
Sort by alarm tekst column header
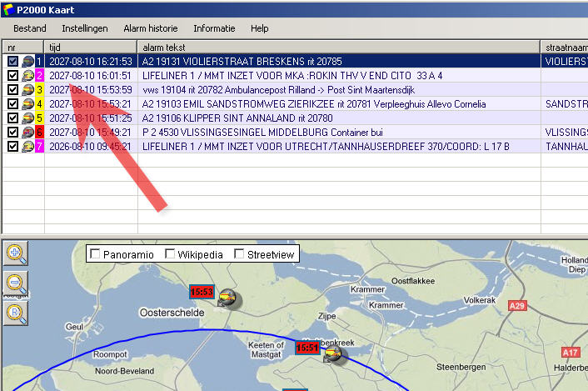(339, 48)
